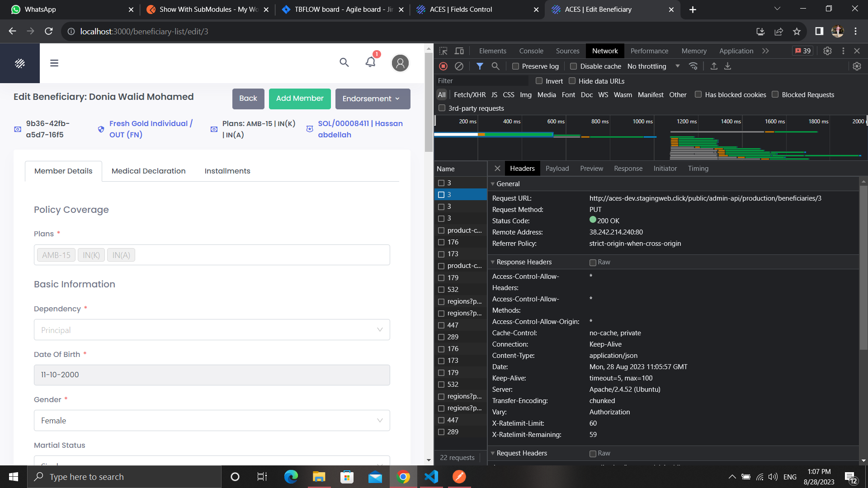This screenshot has height=488, width=868.
Task: Open DevTools settings gear
Action: click(x=827, y=51)
